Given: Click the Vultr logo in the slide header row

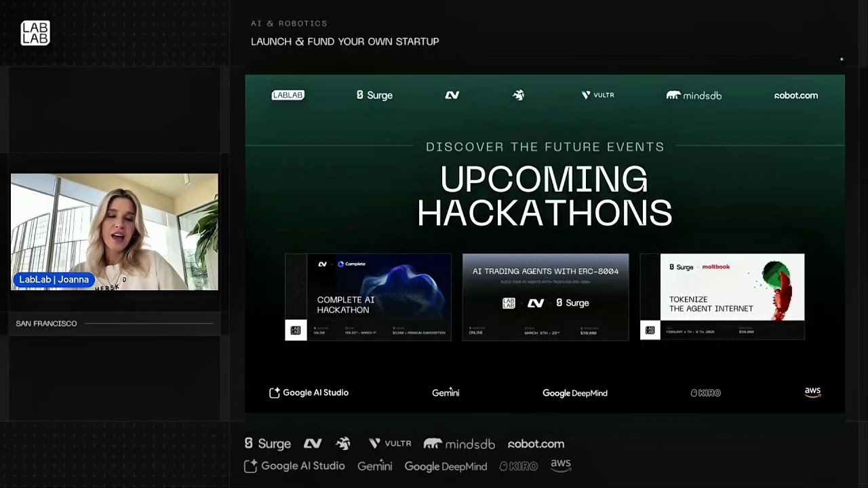Looking at the screenshot, I should (597, 96).
